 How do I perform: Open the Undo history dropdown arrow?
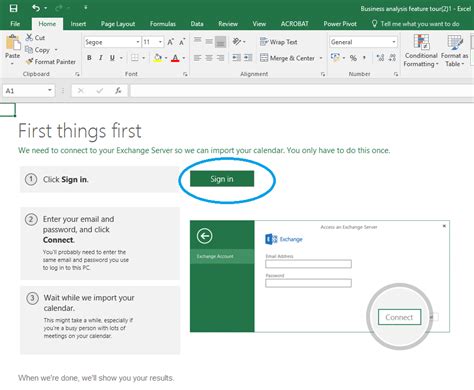click(x=46, y=8)
